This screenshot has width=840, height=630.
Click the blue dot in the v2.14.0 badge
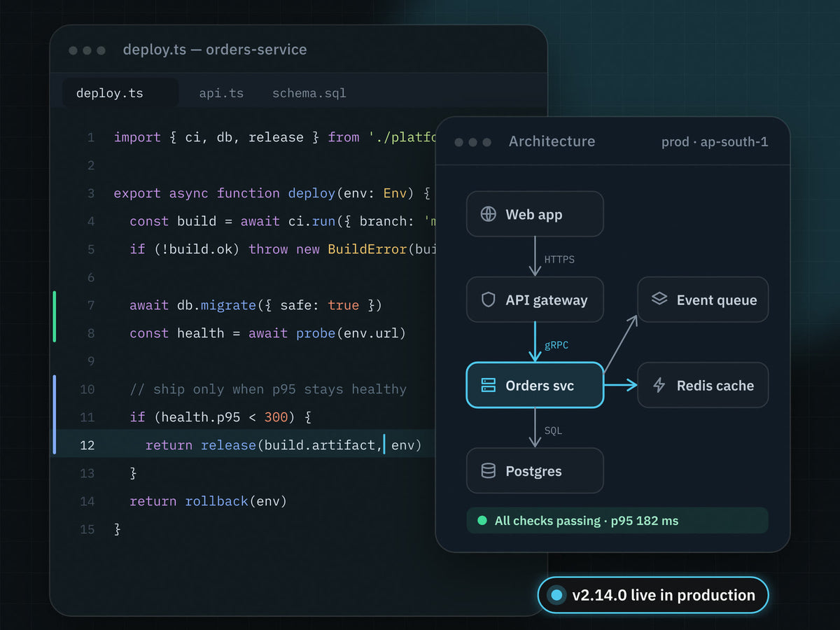pyautogui.click(x=556, y=595)
